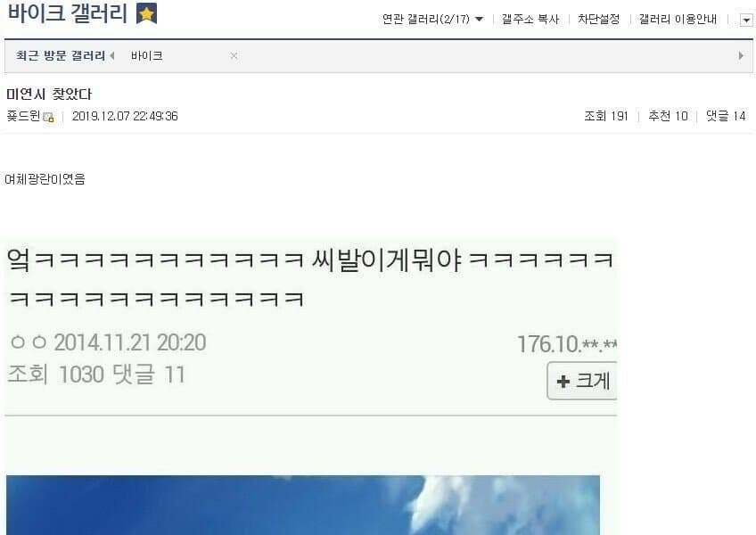Open 차단설정 block settings
This screenshot has height=535, width=756.
[x=599, y=20]
